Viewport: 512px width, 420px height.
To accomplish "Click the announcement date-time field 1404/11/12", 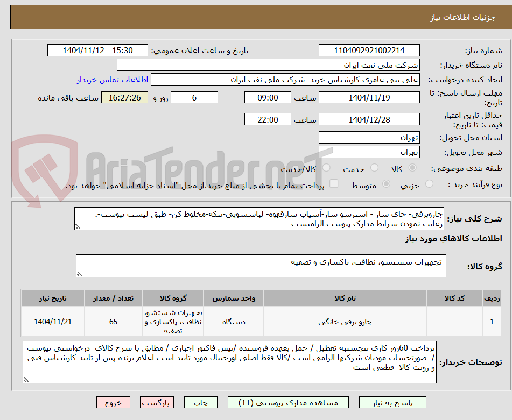I will click(x=97, y=51).
